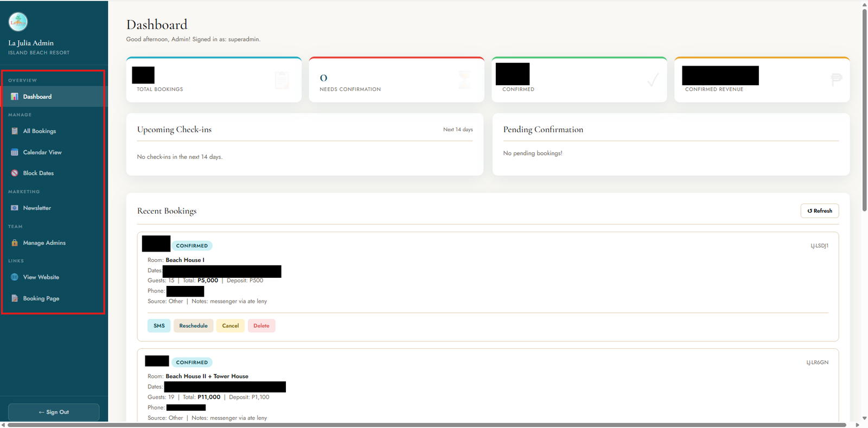
Task: Cancel the Beach House I booking
Action: click(x=231, y=325)
